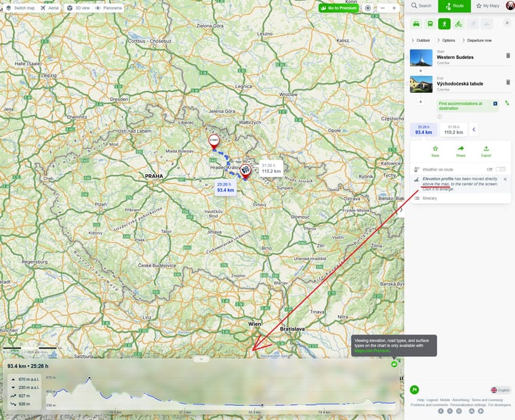This screenshot has height=420, width=515.
Task: Open the English language selector
Action: 500,390
